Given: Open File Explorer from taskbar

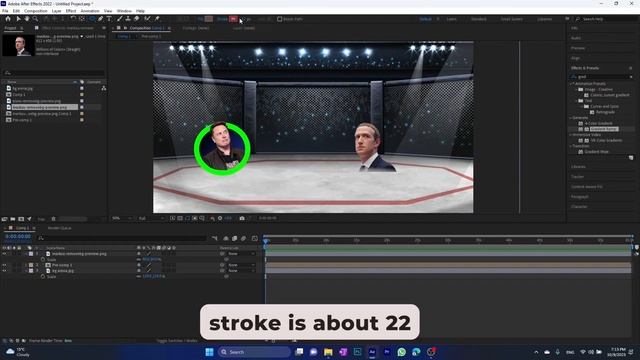Looking at the screenshot, I should [x=328, y=352].
